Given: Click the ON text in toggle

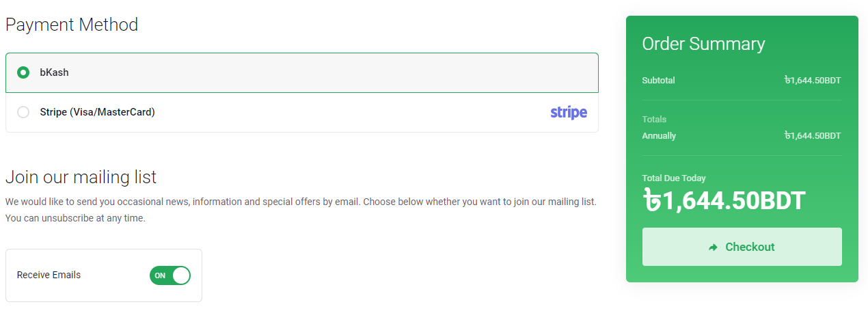Looking at the screenshot, I should pyautogui.click(x=160, y=275).
